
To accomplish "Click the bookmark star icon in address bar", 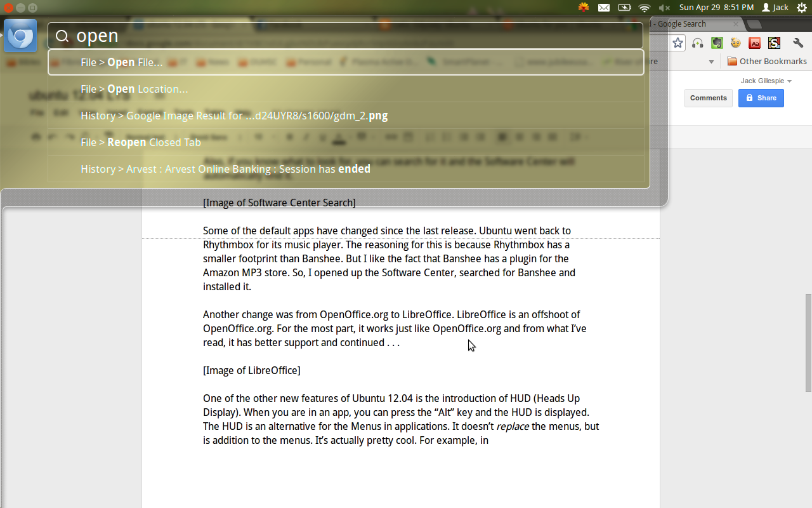I will pyautogui.click(x=678, y=43).
